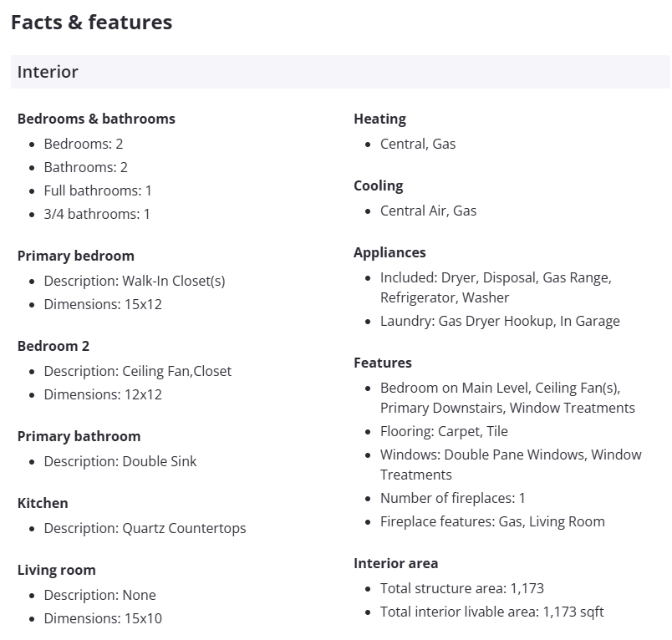Select the 3/4 bathrooms: 1 entry
This screenshot has height=640, width=672.
[x=97, y=214]
